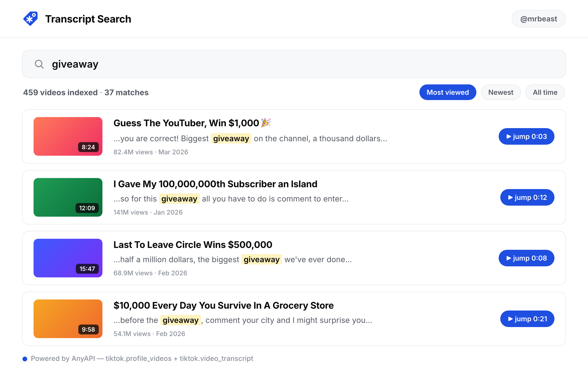Switch sorting to Newest

(500, 92)
